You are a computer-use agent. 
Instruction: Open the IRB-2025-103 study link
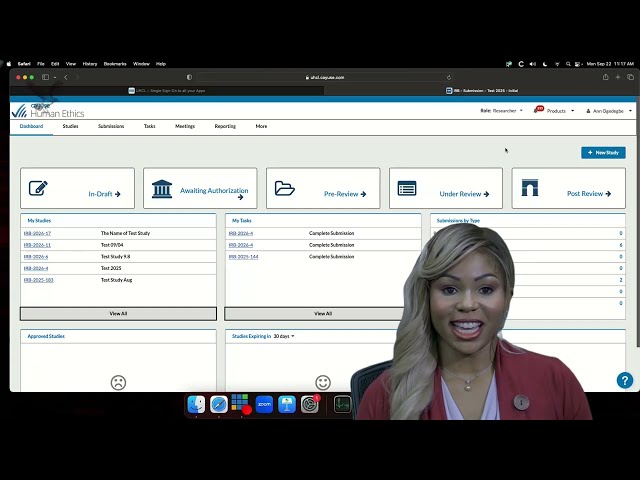click(x=39, y=280)
